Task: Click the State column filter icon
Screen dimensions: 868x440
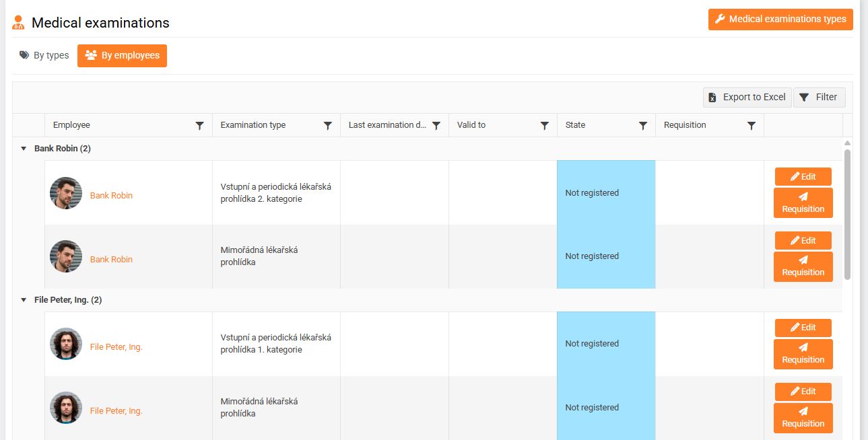Action: click(x=643, y=126)
